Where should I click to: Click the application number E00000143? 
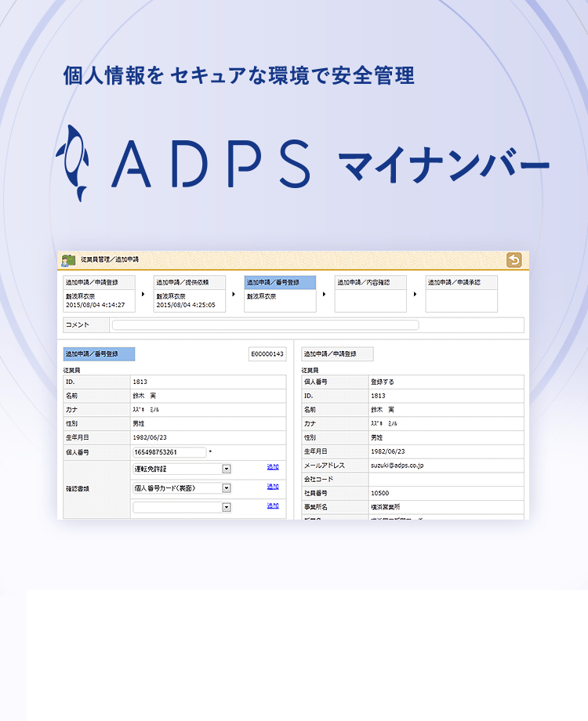pos(267,353)
